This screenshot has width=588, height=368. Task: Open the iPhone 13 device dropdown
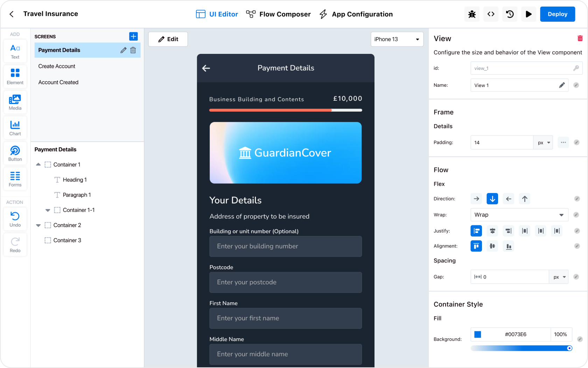(x=397, y=39)
